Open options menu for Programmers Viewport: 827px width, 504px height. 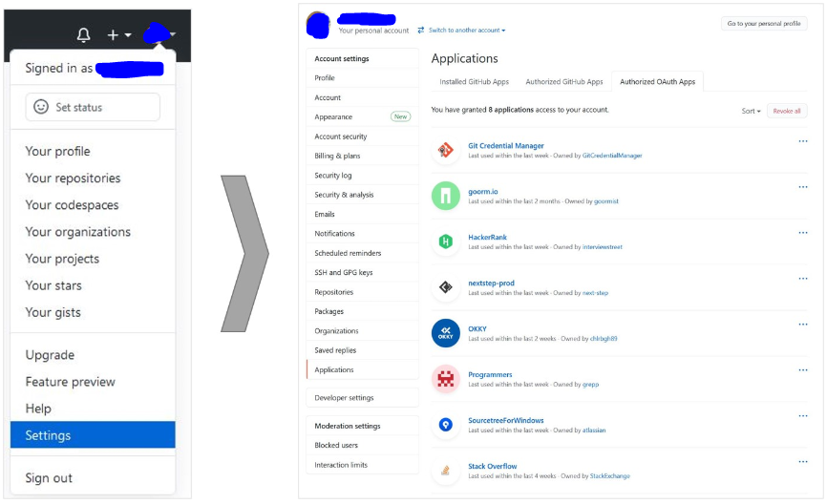click(x=803, y=370)
